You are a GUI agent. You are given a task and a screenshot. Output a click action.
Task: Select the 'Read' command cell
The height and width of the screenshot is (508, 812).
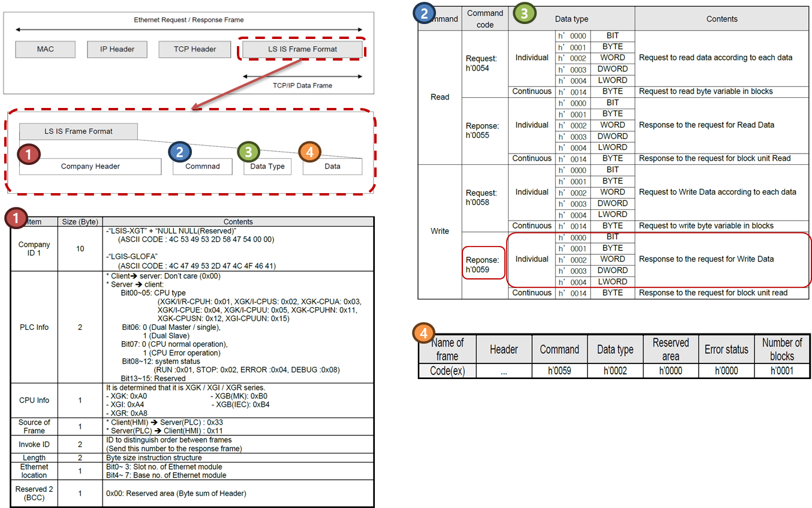(440, 97)
